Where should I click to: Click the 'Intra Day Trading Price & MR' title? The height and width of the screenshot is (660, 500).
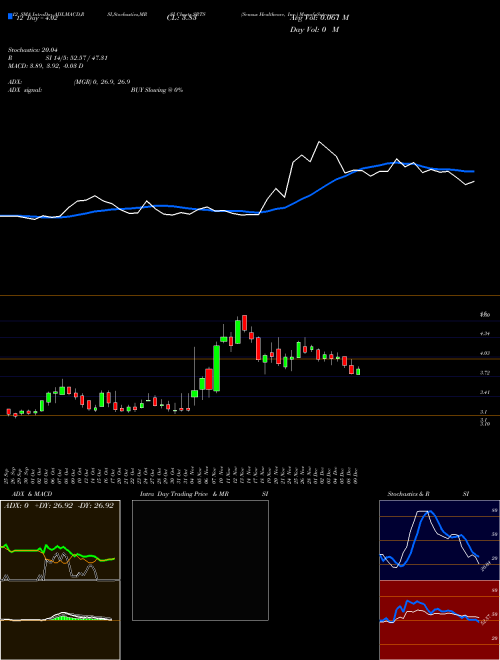click(185, 494)
